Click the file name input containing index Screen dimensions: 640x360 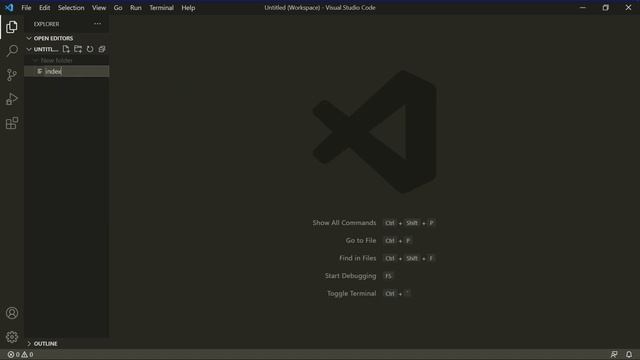(x=76, y=71)
